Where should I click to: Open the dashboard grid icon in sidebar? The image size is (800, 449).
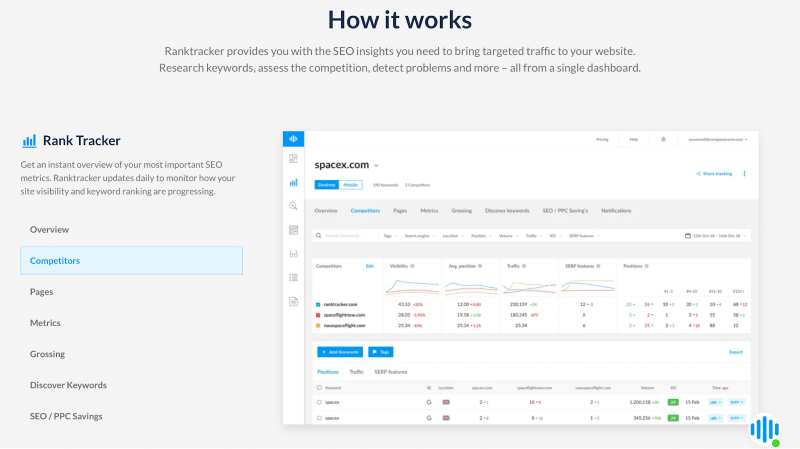pyautogui.click(x=293, y=159)
